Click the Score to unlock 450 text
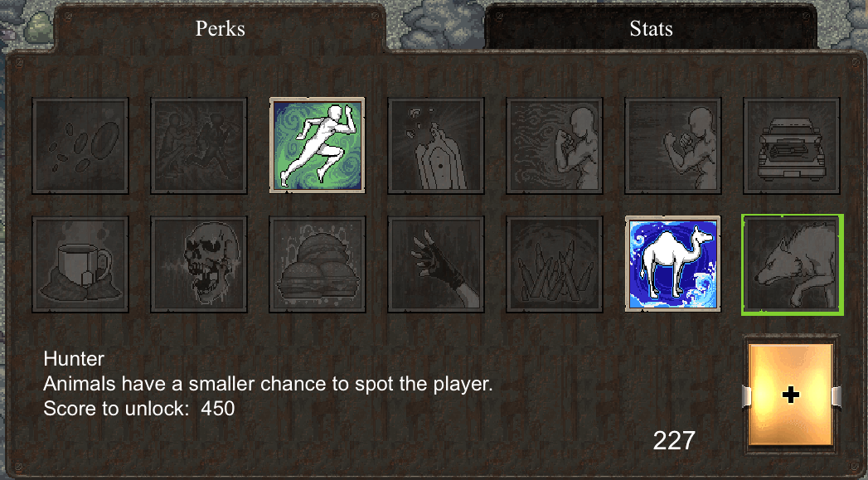868x480 pixels. 139,409
